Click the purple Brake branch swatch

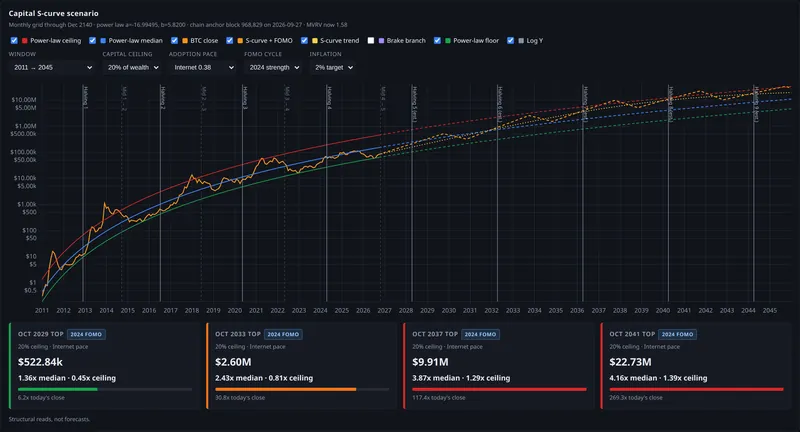pos(381,40)
